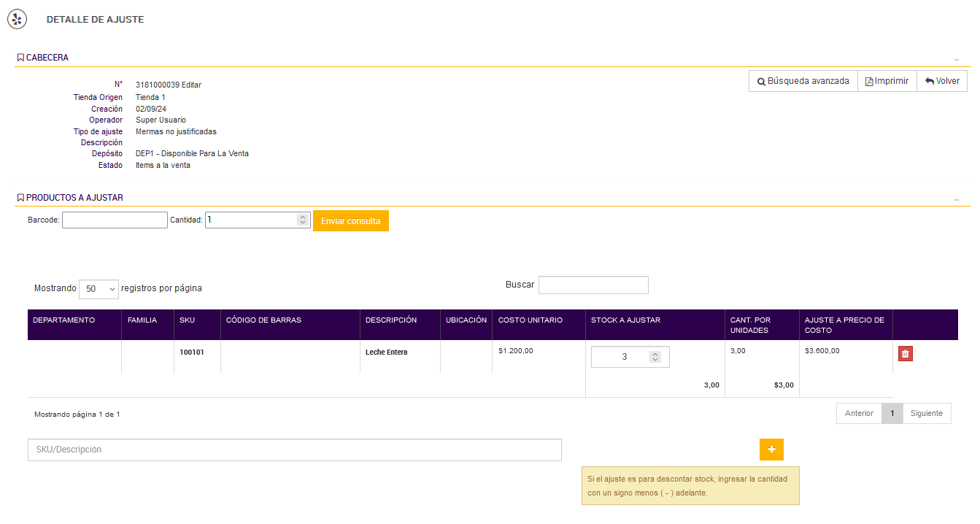Print with the Imprimir button
Image resolution: width=980 pixels, height=524 pixels.
click(x=887, y=81)
